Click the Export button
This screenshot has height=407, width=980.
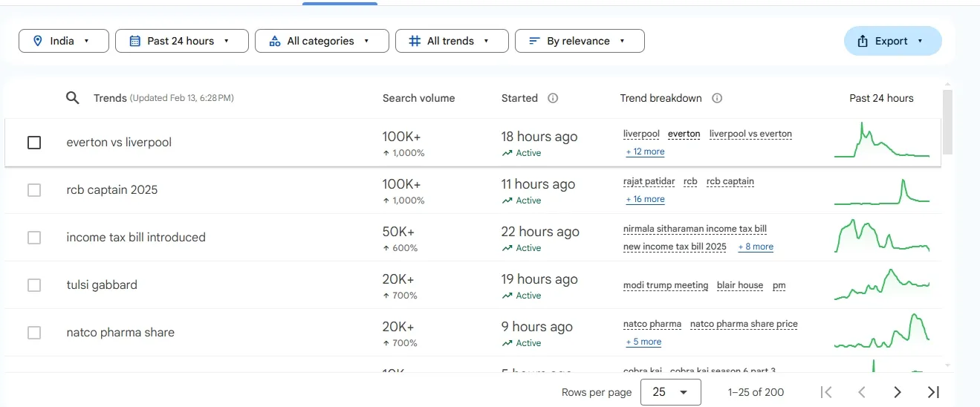tap(892, 41)
